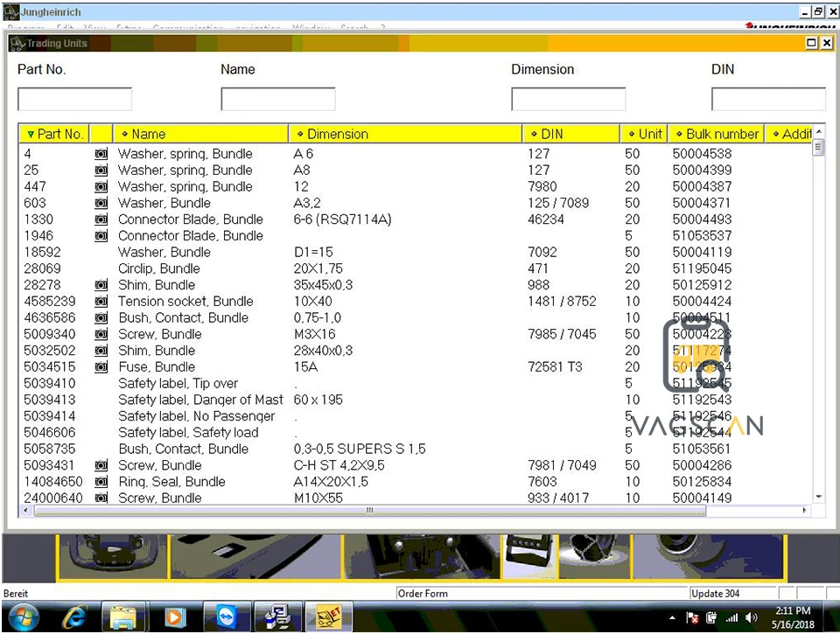Open camera icon for Screw part 5093431
The image size is (840, 634).
[101, 465]
